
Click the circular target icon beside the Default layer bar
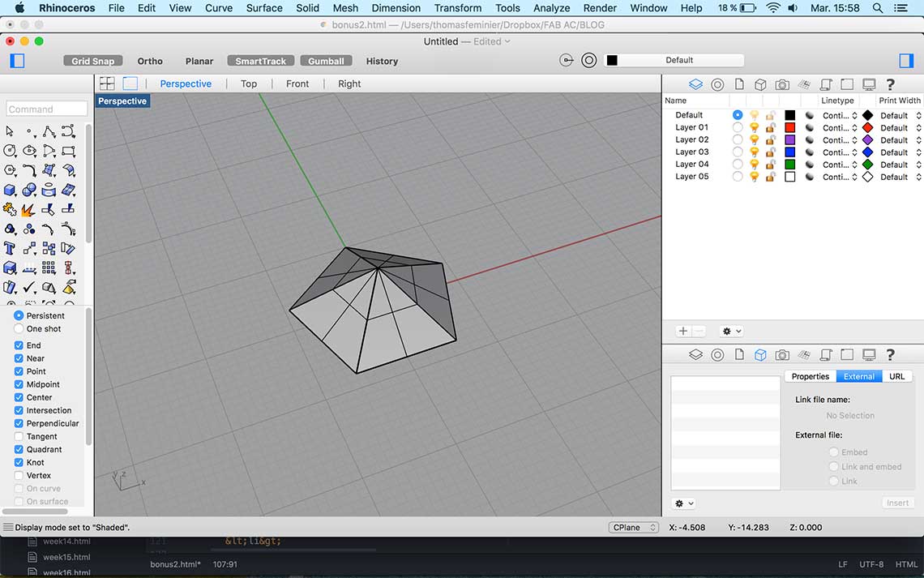[588, 60]
